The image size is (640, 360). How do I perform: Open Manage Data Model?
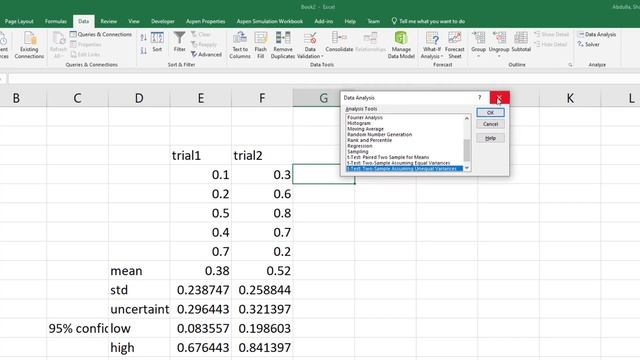(401, 45)
